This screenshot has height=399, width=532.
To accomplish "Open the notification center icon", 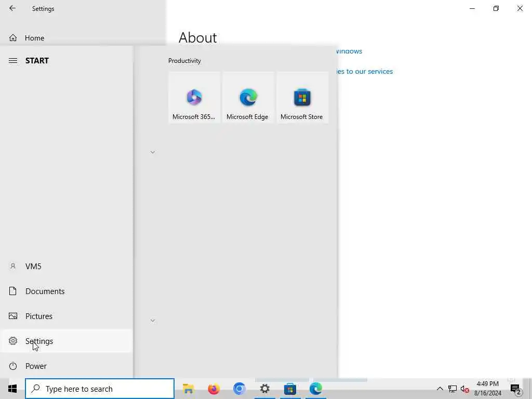I will (515, 389).
